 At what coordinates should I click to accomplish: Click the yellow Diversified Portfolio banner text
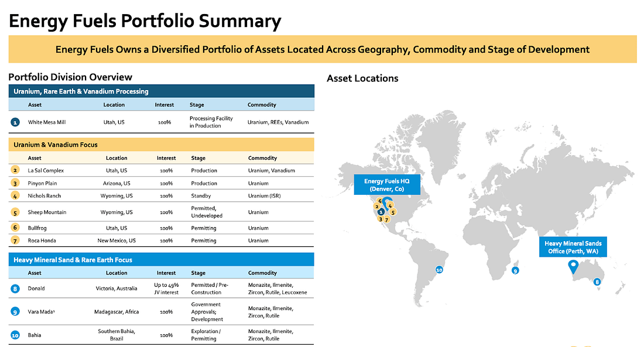[323, 49]
